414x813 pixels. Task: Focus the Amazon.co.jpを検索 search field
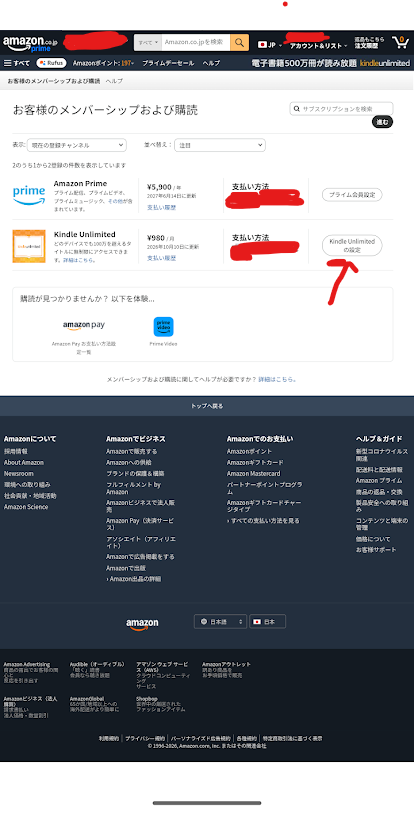[196, 43]
